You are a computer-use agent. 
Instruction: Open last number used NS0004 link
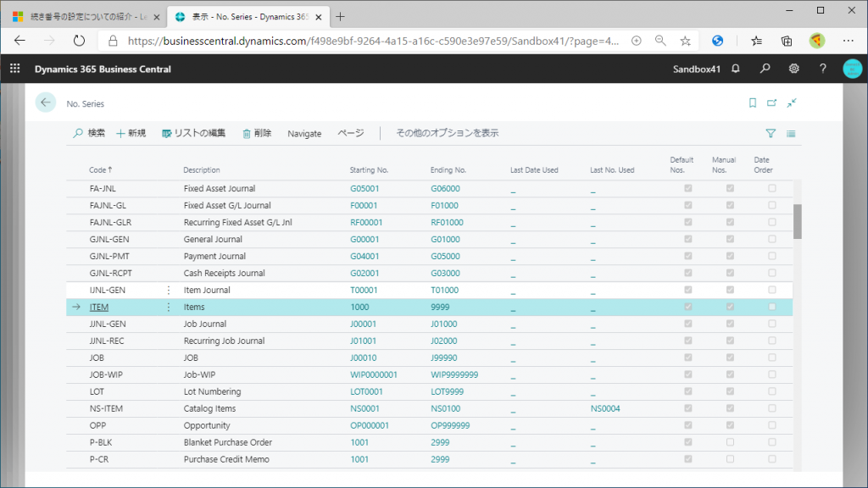pyautogui.click(x=605, y=408)
